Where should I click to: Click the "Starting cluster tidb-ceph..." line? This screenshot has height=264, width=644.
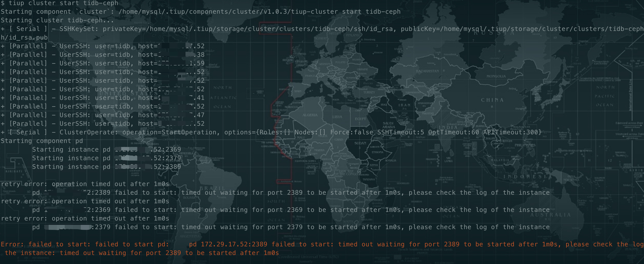(x=57, y=20)
